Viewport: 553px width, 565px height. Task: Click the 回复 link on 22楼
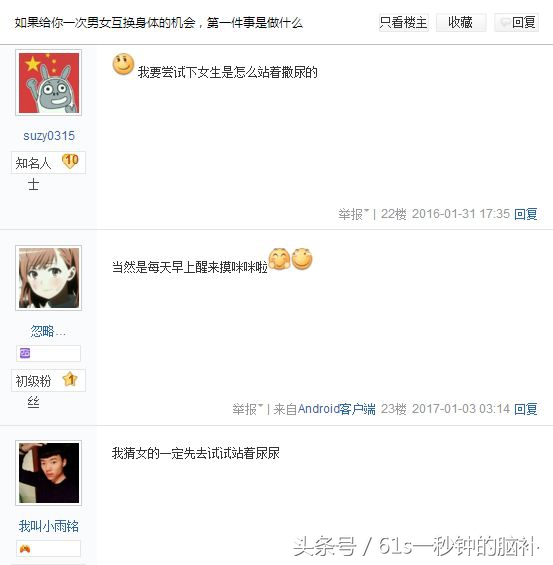pyautogui.click(x=526, y=214)
